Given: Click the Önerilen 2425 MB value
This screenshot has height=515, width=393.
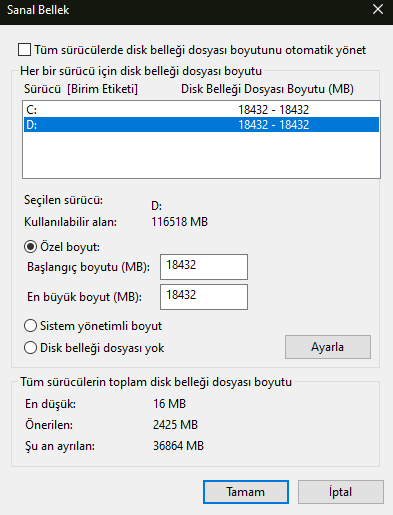Looking at the screenshot, I should 175,425.
